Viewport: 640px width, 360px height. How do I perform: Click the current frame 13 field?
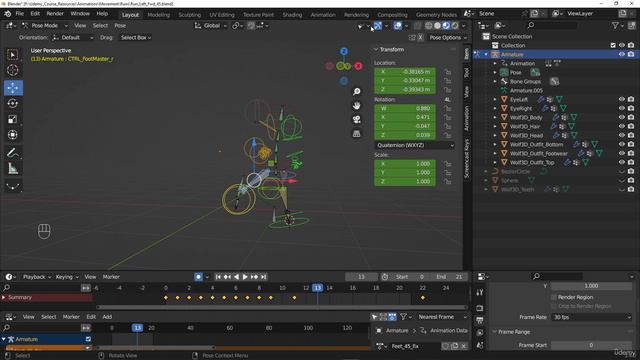pos(361,277)
